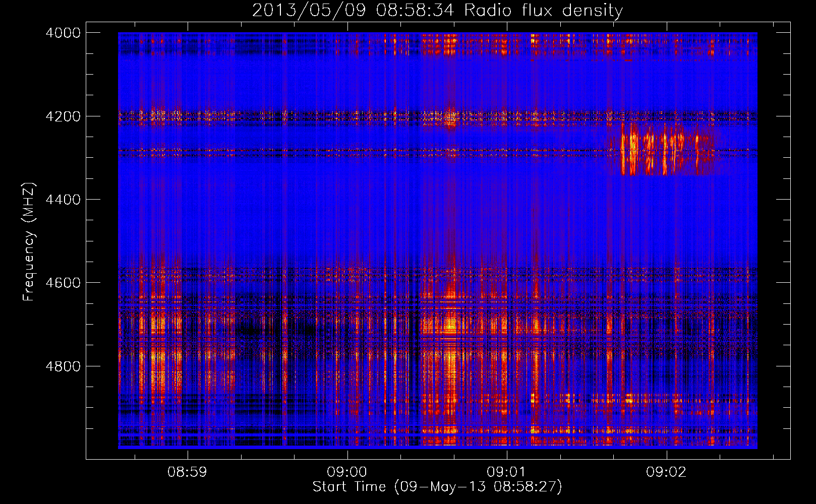Viewport: 816px width, 504px height.
Task: Click the bright burst near 4300 MHz
Action: click(x=665, y=149)
